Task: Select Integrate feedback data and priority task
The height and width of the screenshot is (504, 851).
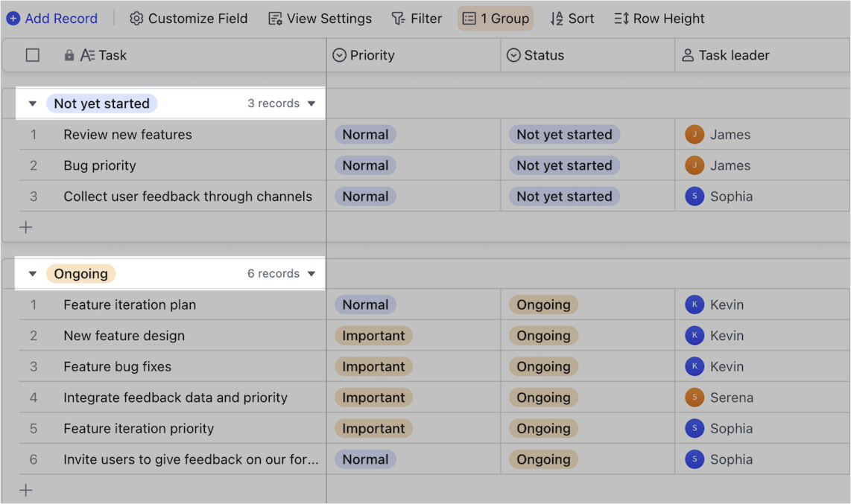Action: (x=175, y=398)
